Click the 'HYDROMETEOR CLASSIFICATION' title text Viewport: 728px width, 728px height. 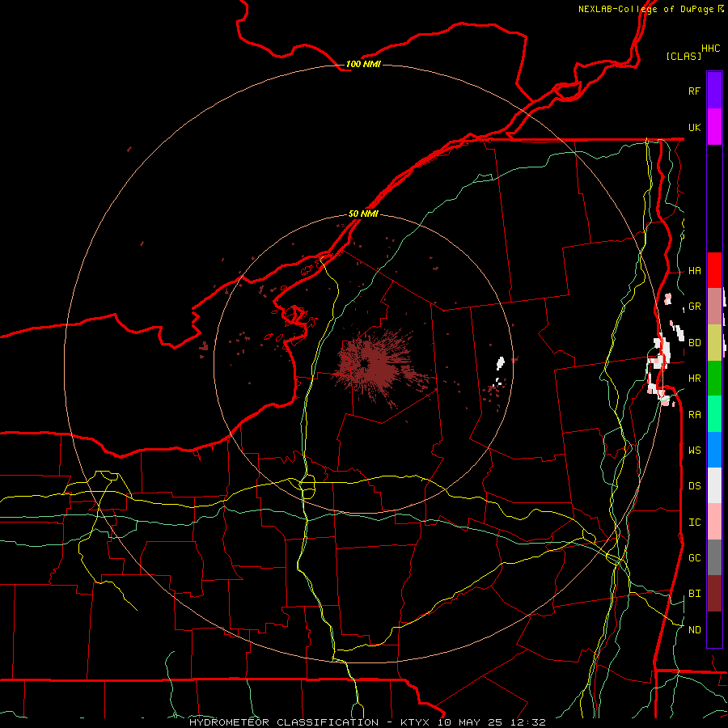(284, 722)
